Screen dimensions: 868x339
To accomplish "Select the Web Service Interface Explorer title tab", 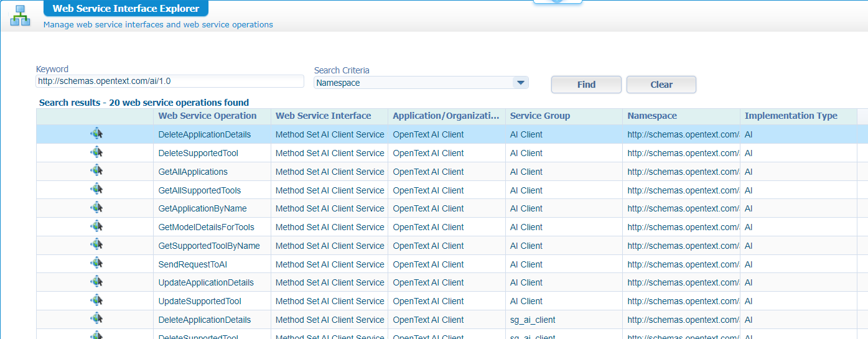I will point(126,9).
